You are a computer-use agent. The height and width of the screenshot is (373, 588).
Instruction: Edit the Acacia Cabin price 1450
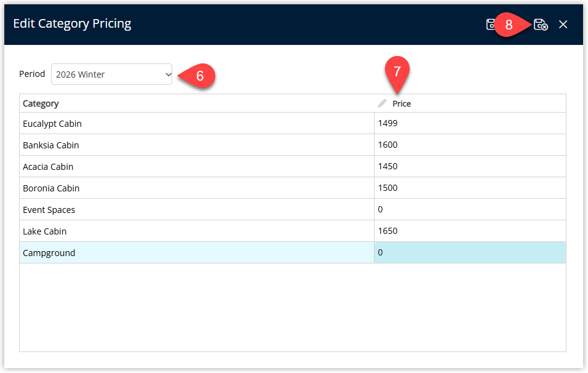[x=470, y=166]
